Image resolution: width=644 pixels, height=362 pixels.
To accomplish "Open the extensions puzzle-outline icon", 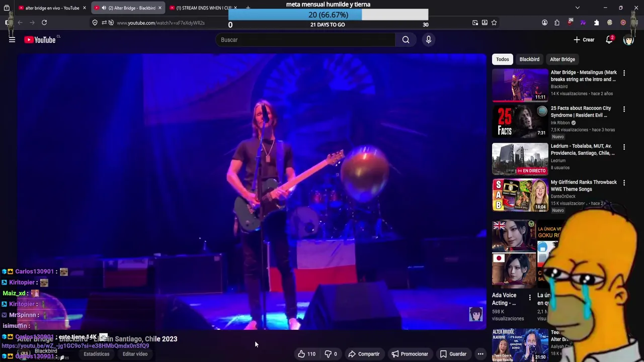I will pyautogui.click(x=557, y=23).
